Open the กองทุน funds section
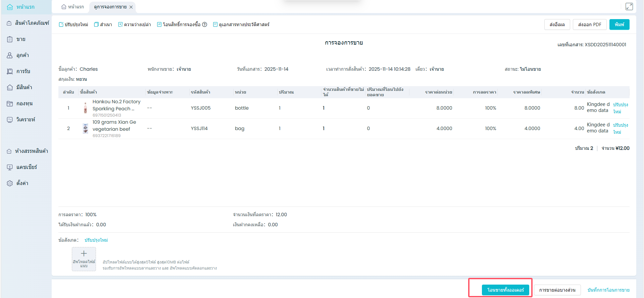This screenshot has width=644, height=298. (24, 104)
